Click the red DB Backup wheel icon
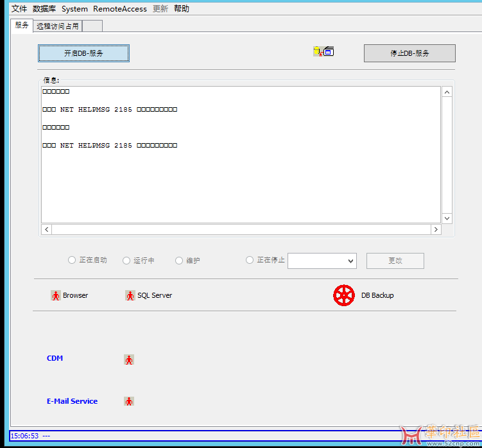Viewport: 482px width, 448px height. coord(344,295)
